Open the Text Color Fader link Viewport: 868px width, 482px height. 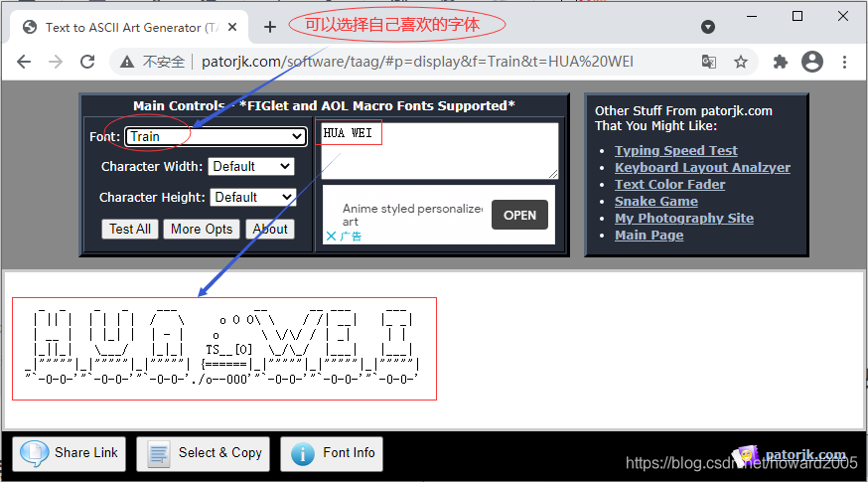[x=669, y=185]
